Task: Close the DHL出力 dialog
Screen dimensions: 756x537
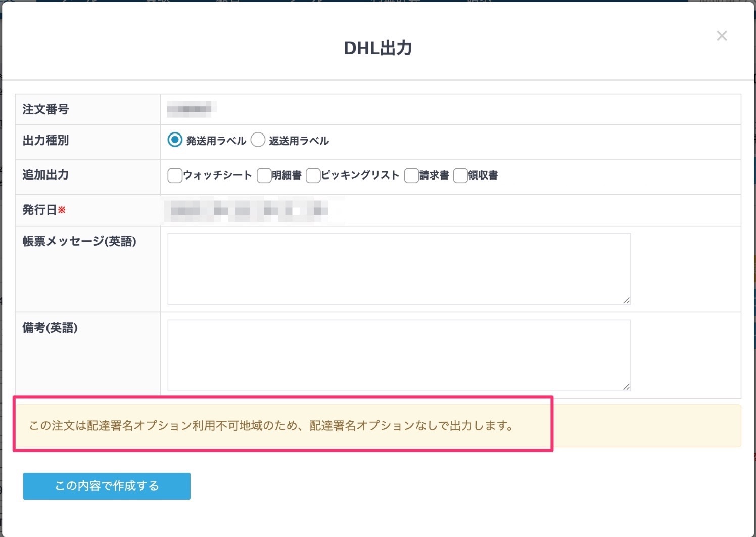Action: pos(722,36)
